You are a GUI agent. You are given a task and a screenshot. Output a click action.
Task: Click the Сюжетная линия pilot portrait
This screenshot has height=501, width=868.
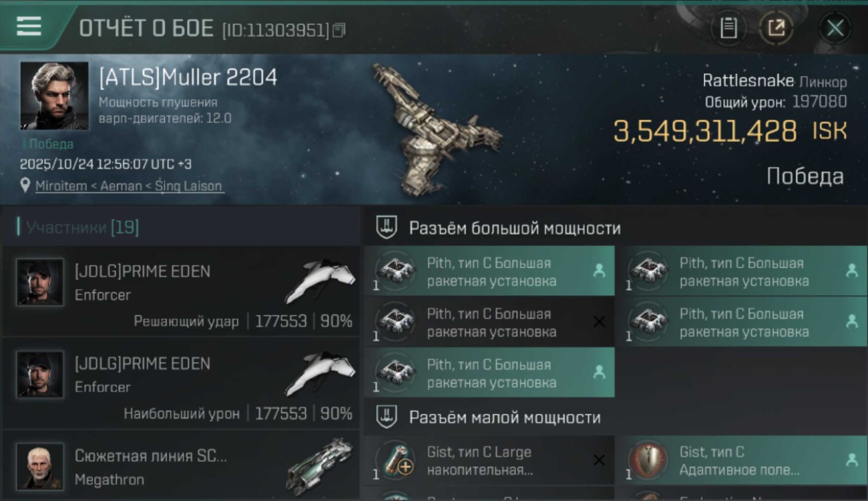coord(40,466)
